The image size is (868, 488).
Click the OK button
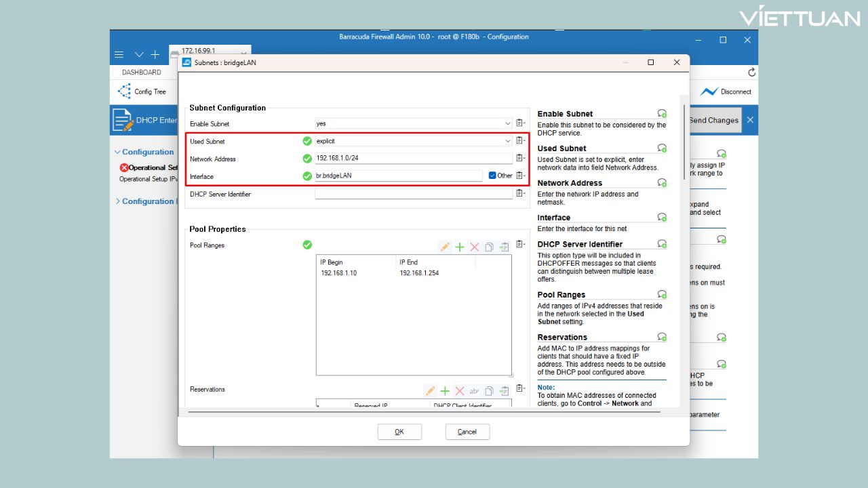(x=399, y=432)
